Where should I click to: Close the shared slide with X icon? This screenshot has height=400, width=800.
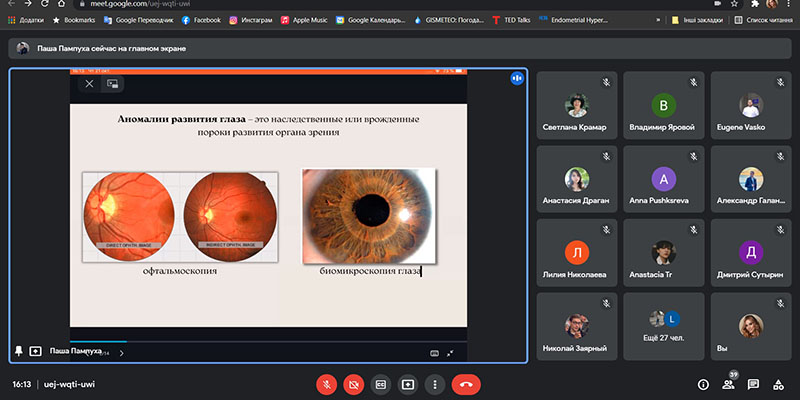coord(89,84)
